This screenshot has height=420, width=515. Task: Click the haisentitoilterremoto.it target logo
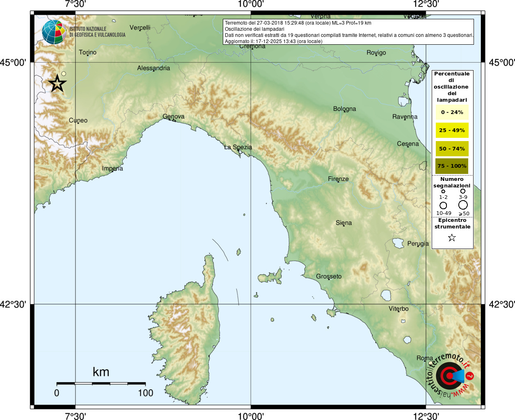click(449, 376)
